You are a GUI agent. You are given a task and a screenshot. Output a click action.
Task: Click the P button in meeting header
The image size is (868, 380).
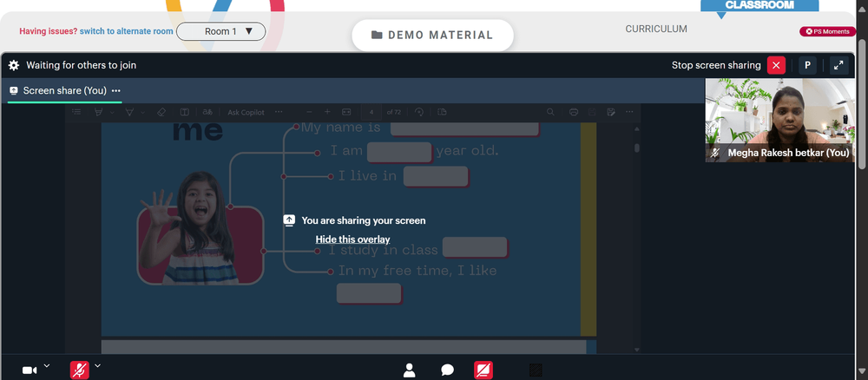(x=807, y=65)
